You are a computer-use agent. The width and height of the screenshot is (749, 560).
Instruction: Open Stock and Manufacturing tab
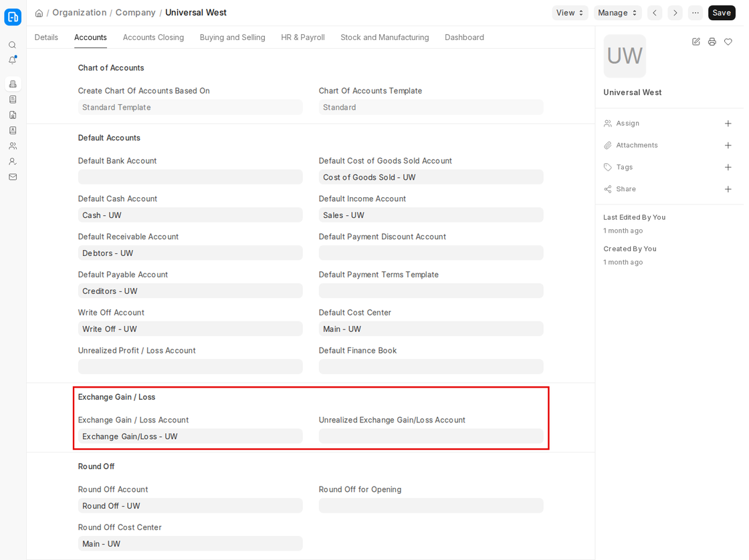pyautogui.click(x=385, y=37)
